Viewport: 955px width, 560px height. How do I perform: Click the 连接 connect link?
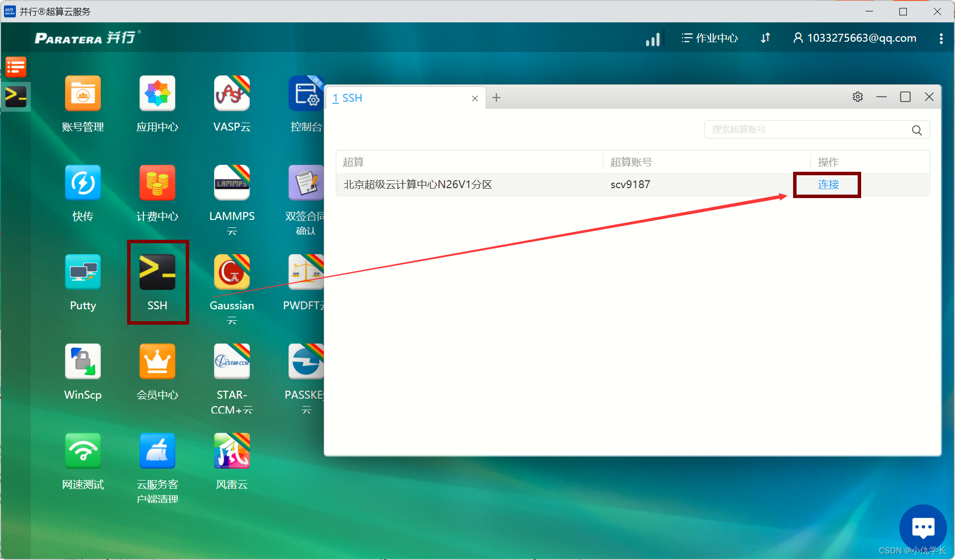pyautogui.click(x=828, y=185)
